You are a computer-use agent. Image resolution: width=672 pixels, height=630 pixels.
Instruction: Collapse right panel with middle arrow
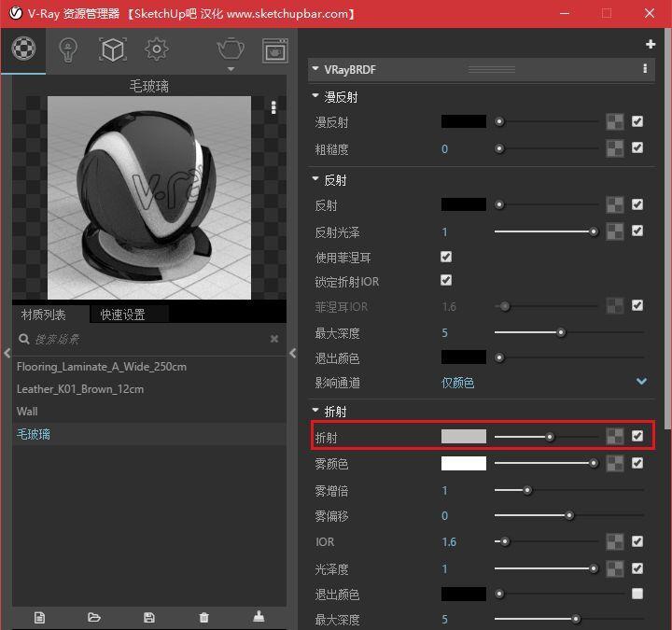293,353
